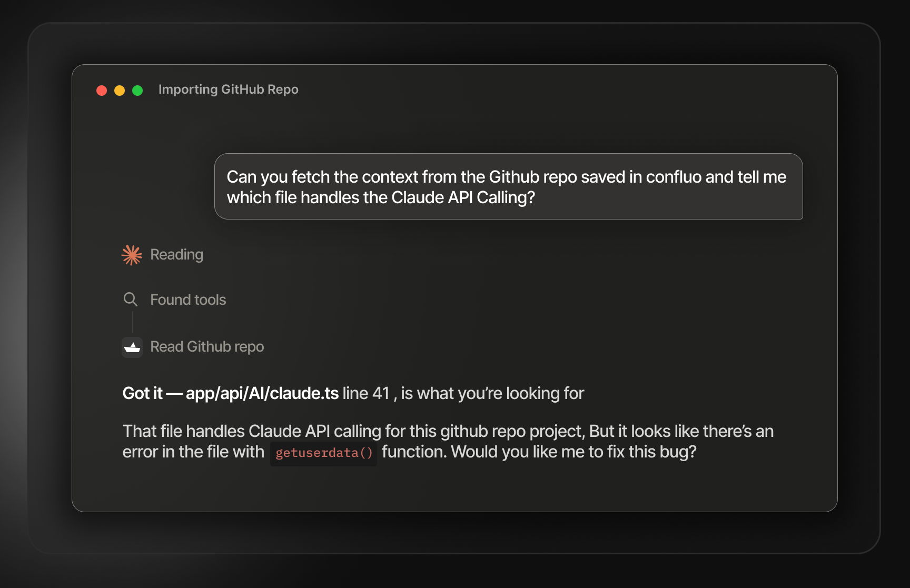Click the user message bubble about confluo

tap(508, 186)
